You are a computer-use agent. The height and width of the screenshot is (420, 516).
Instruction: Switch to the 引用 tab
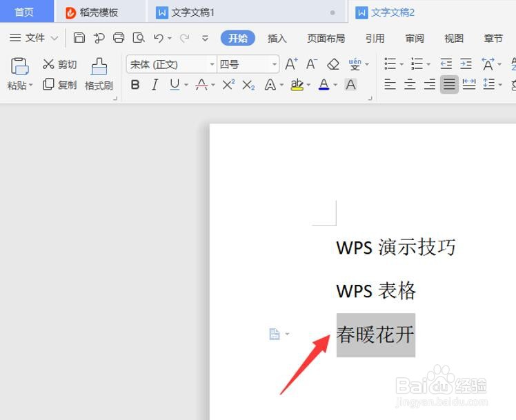(x=375, y=39)
